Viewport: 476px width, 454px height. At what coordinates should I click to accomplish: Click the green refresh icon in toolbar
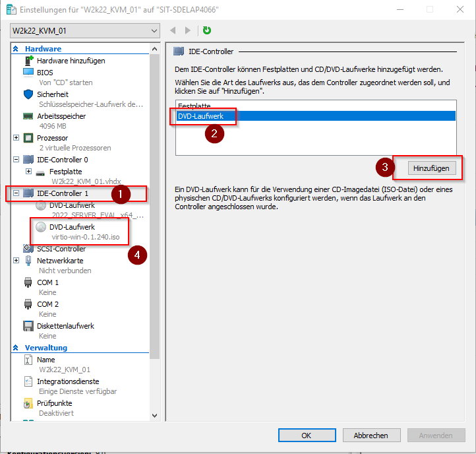click(x=207, y=30)
